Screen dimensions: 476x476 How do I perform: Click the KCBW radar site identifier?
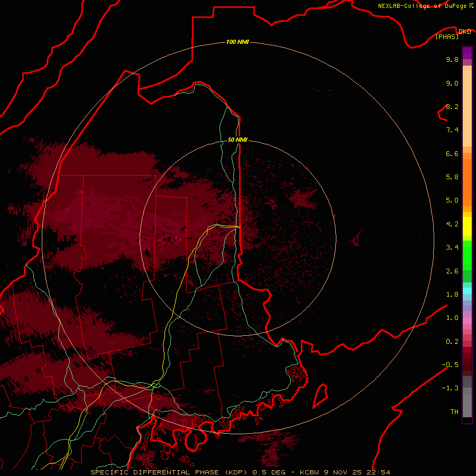309,472
